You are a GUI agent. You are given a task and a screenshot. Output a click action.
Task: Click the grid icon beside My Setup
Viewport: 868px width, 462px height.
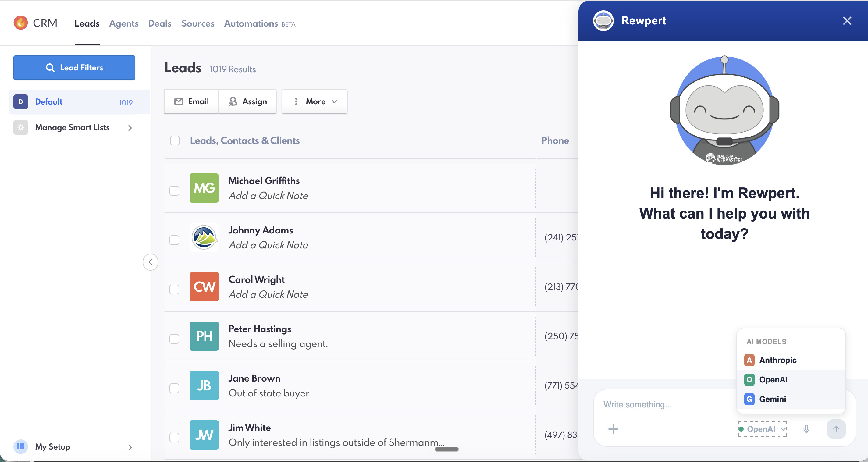[20, 446]
